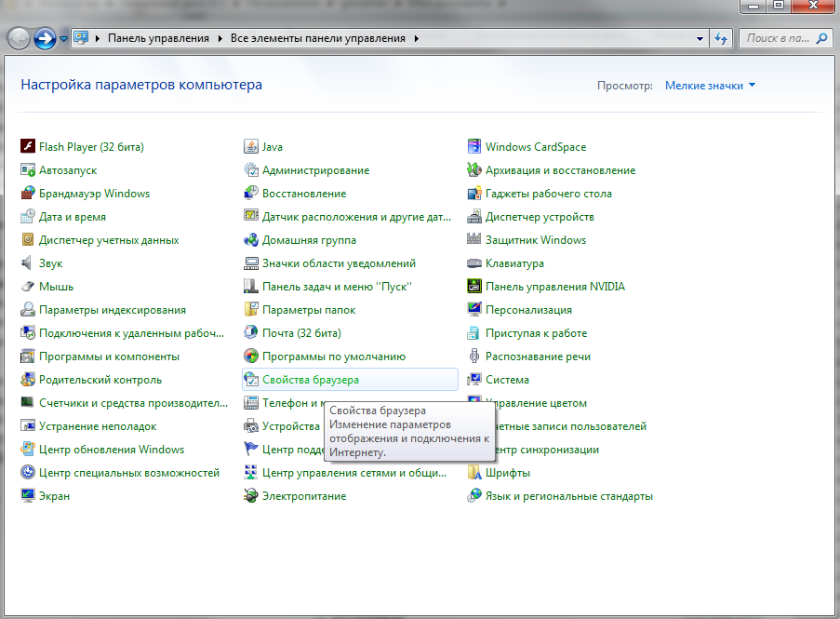
Task: Open the Программы и компоненты link
Action: click(109, 357)
